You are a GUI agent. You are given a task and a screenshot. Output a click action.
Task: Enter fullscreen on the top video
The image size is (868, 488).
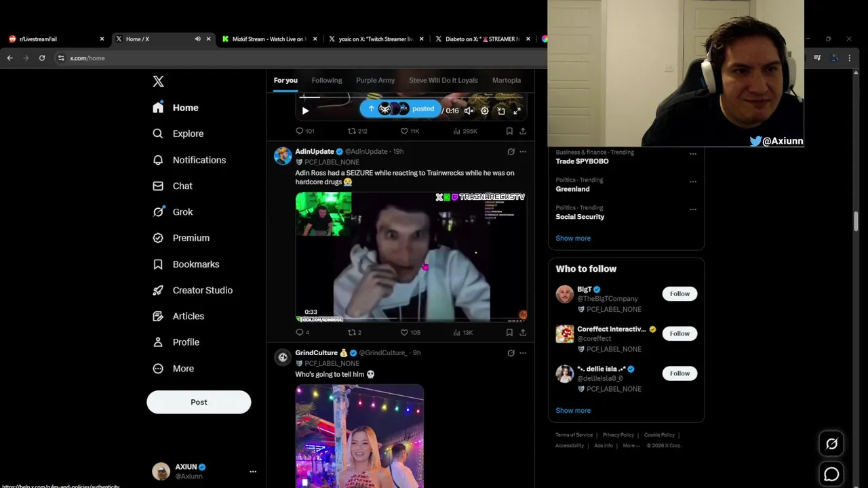(x=517, y=110)
